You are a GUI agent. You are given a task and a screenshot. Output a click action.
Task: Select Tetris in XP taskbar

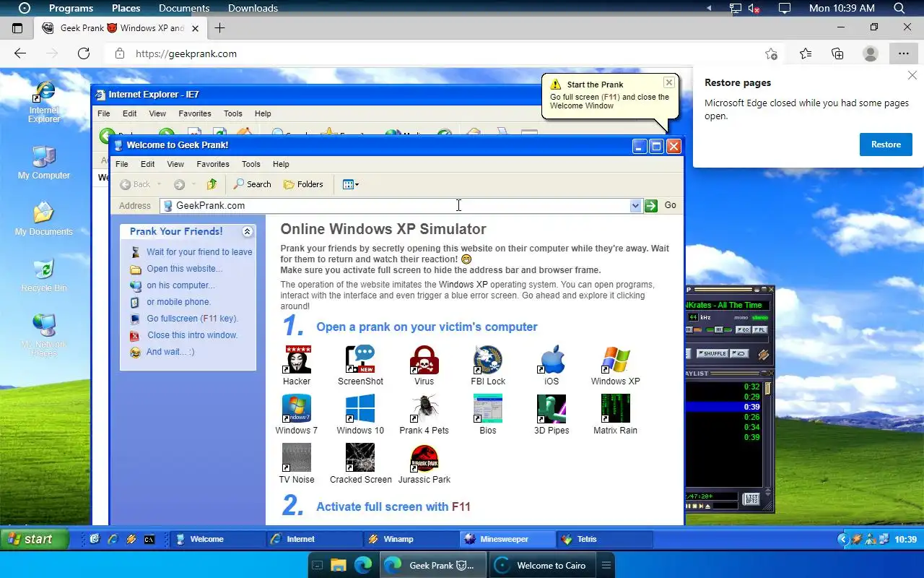[x=605, y=539]
